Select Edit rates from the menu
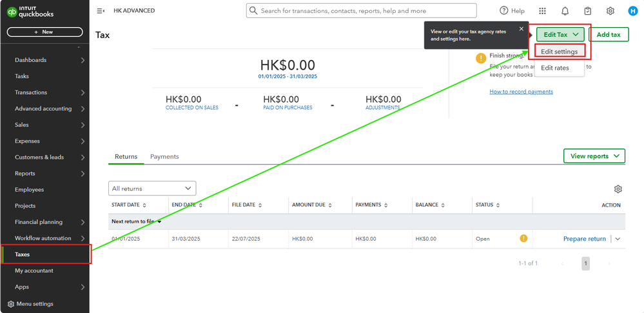 coord(554,68)
